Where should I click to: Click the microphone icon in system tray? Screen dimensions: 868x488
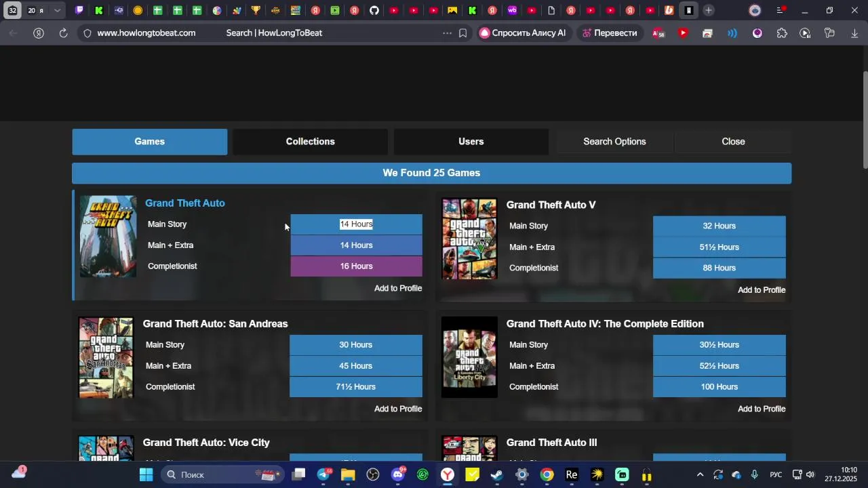point(755,474)
